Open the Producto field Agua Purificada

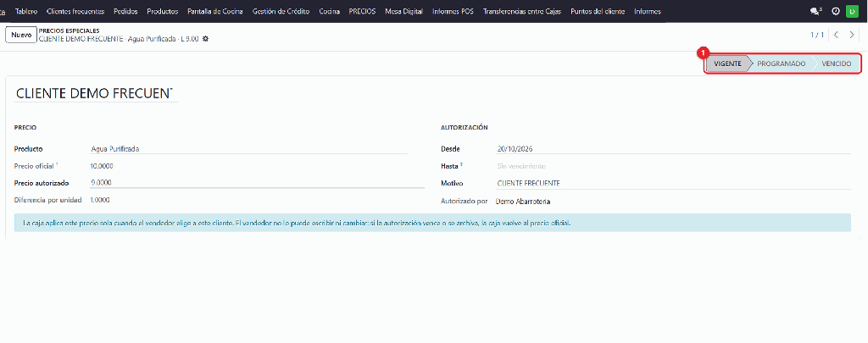tap(248, 149)
